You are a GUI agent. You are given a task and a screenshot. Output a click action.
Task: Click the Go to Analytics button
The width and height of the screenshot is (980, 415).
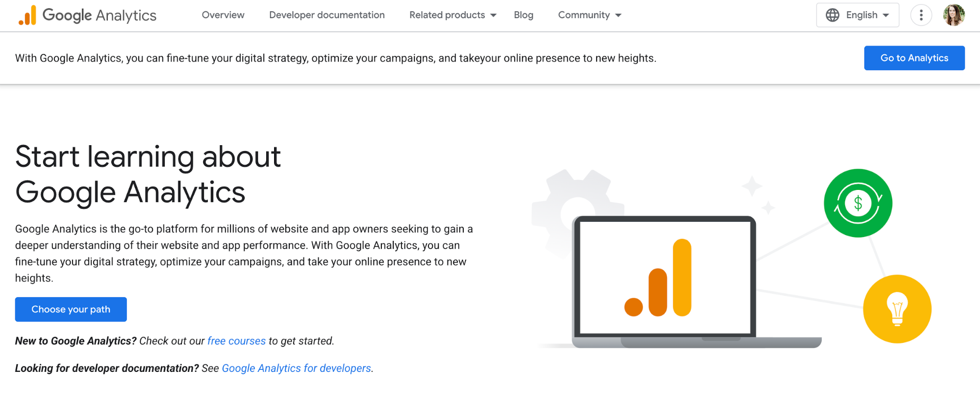pyautogui.click(x=914, y=58)
